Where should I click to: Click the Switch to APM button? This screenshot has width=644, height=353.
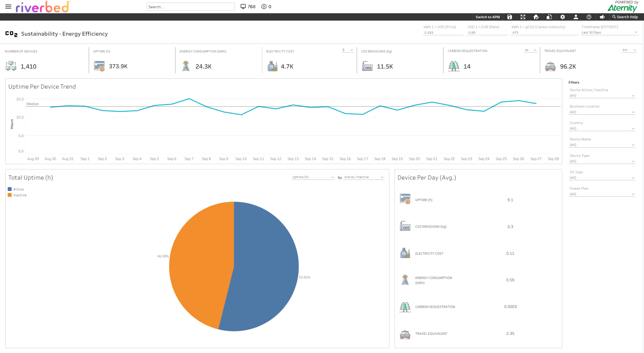[x=487, y=17]
